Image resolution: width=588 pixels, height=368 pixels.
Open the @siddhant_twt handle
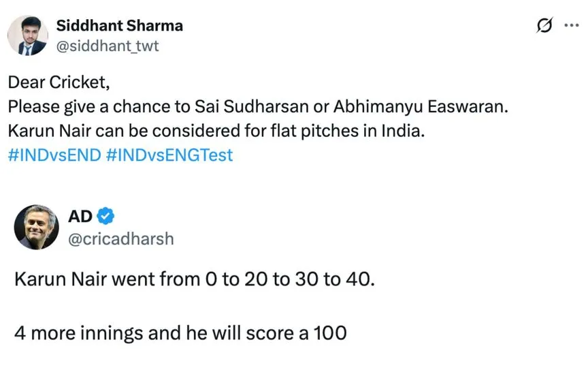pos(108,46)
